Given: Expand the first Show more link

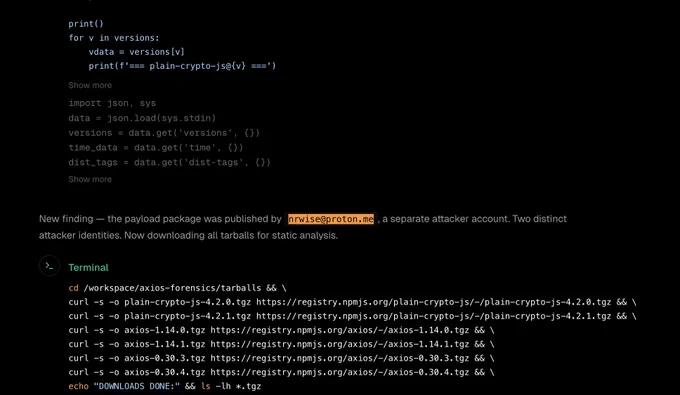Looking at the screenshot, I should 90,85.
